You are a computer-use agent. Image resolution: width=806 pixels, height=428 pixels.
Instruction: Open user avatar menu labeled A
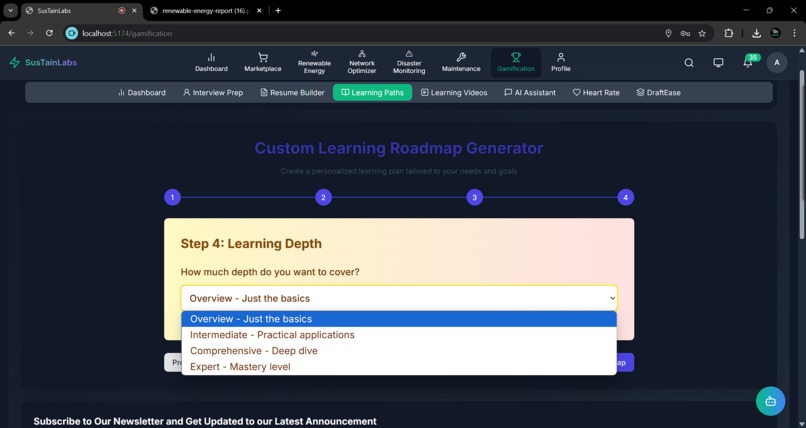(777, 63)
